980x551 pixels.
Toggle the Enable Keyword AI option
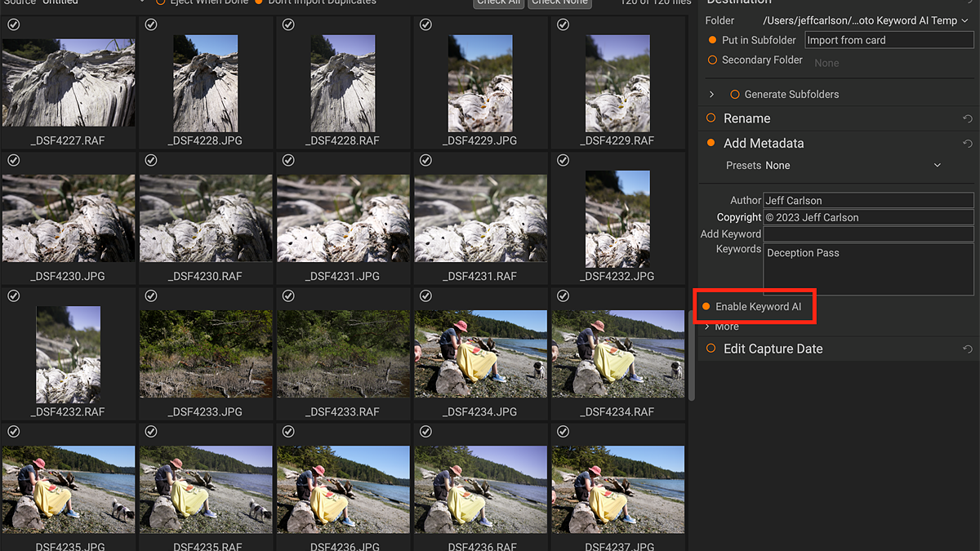point(706,307)
